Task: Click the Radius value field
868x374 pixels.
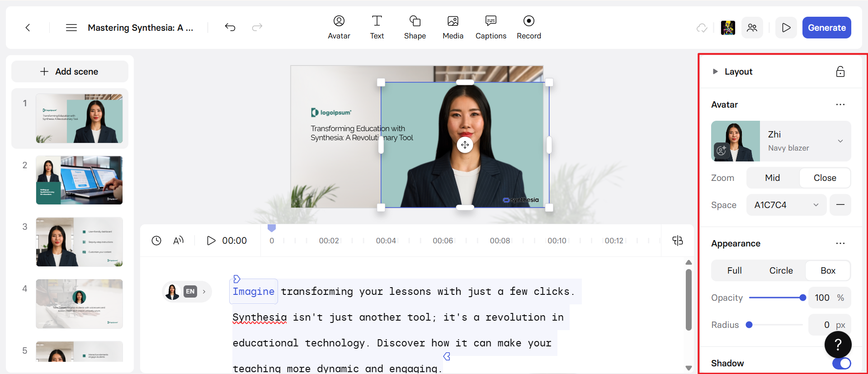Action: coord(830,325)
